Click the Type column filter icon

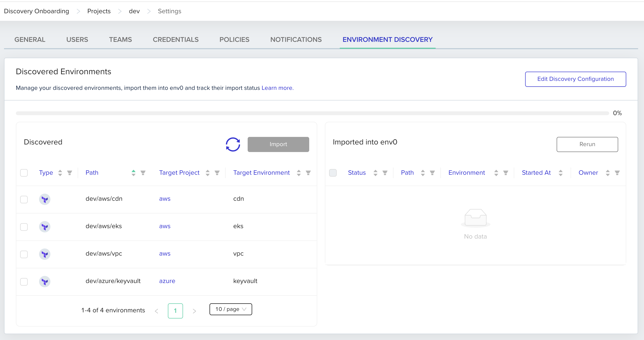tap(70, 173)
